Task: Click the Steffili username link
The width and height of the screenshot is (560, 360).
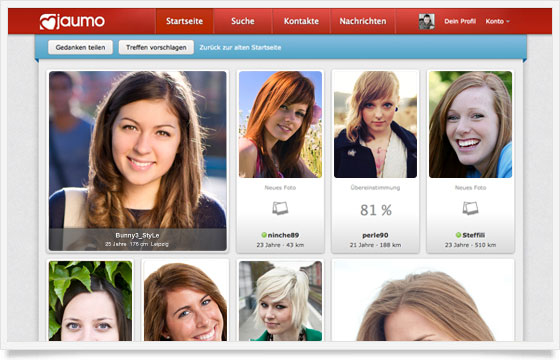Action: pos(474,235)
